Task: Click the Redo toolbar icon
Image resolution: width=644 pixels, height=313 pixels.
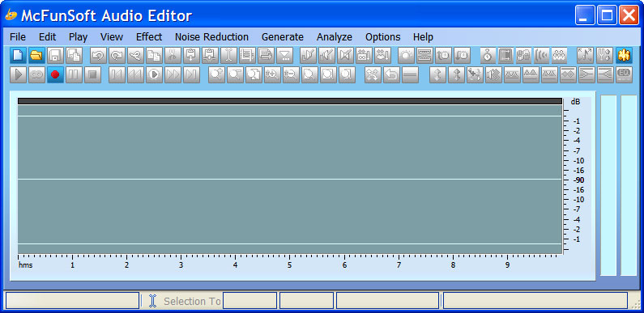Action: pyautogui.click(x=117, y=55)
